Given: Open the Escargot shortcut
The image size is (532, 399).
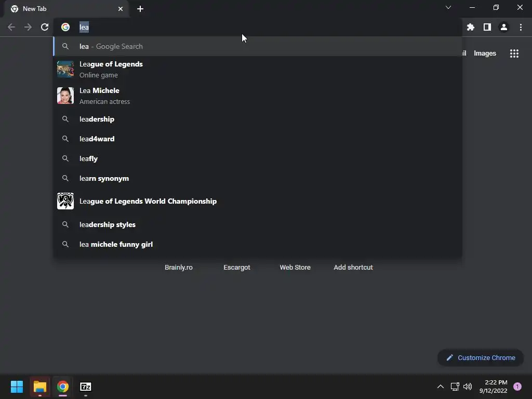Looking at the screenshot, I should [237, 268].
